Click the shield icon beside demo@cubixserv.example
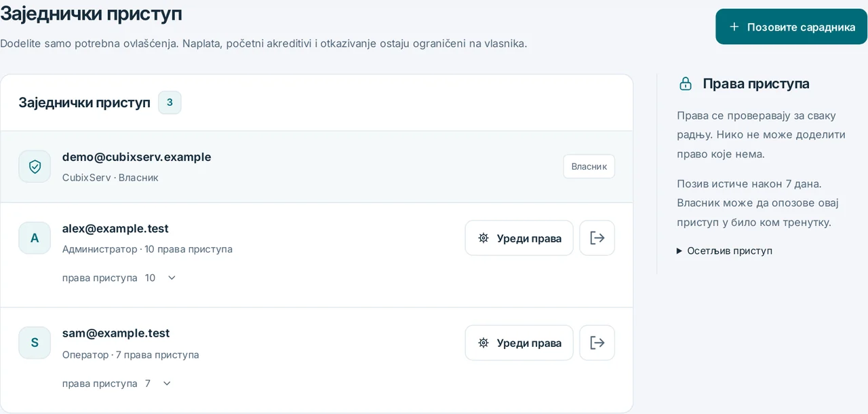Viewport: 868px width, 414px height. pos(35,166)
